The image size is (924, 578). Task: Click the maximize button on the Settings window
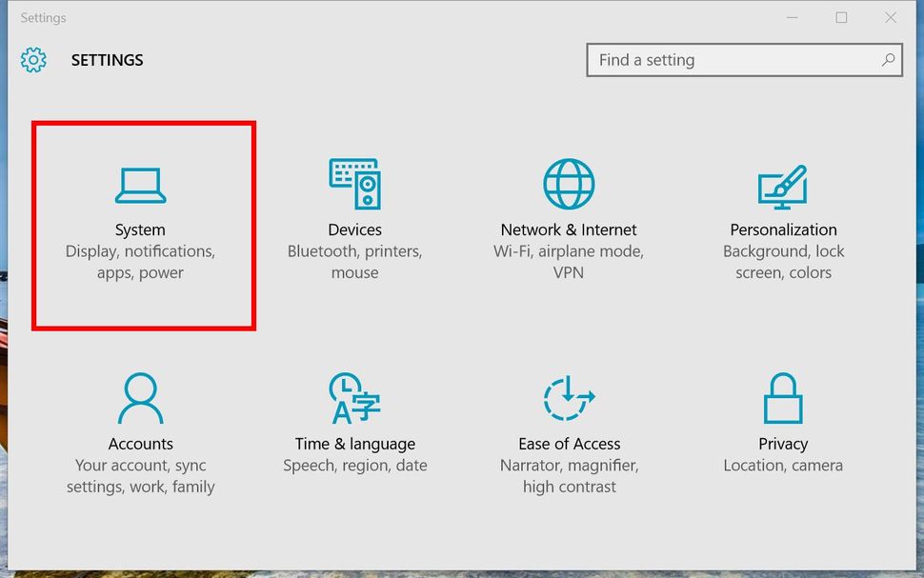pyautogui.click(x=842, y=17)
